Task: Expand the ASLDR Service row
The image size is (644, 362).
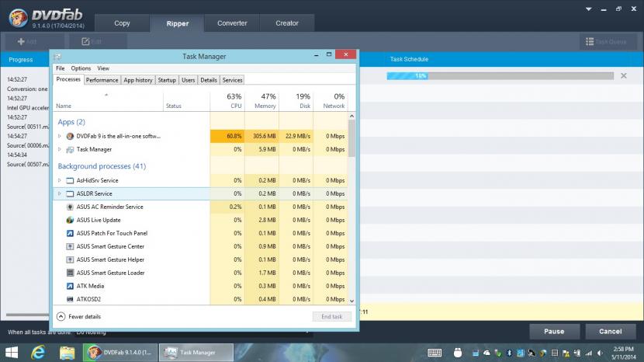Action: coord(59,193)
